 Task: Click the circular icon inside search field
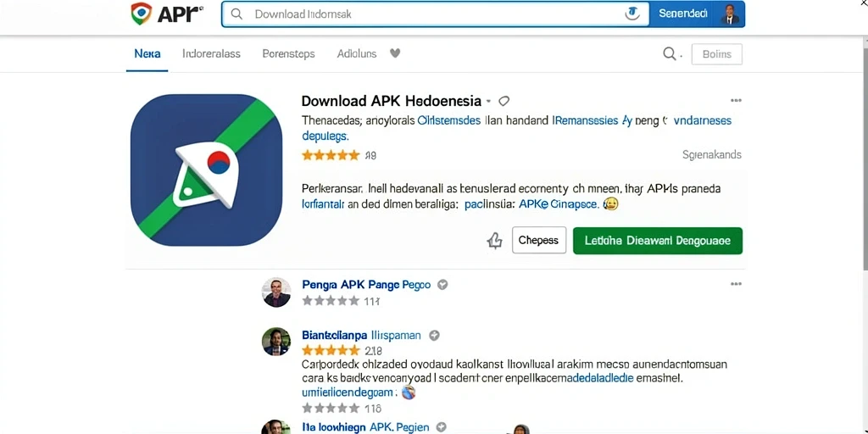click(x=632, y=14)
